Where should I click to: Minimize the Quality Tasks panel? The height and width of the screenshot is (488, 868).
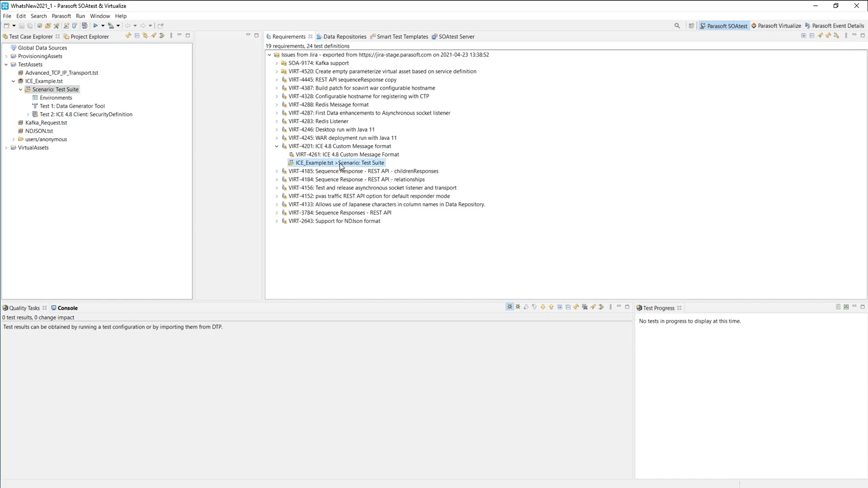[619, 306]
